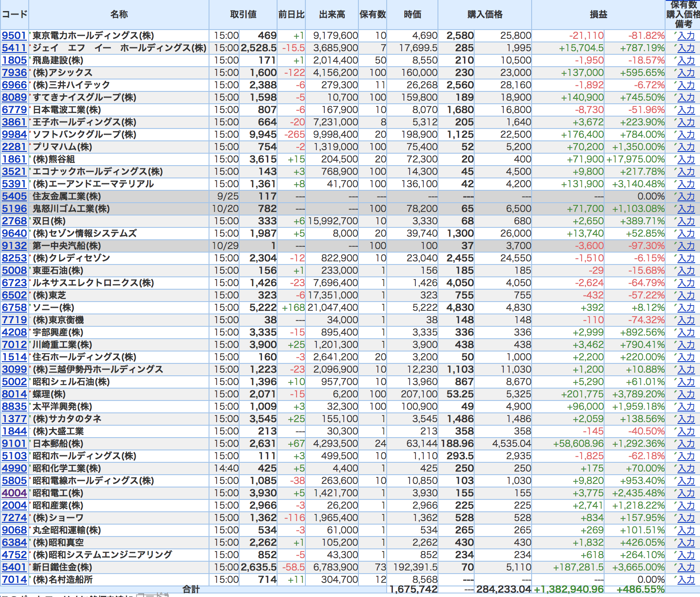The height and width of the screenshot is (597, 700).
Task: Open stock code 5411 link
Action: pyautogui.click(x=14, y=48)
